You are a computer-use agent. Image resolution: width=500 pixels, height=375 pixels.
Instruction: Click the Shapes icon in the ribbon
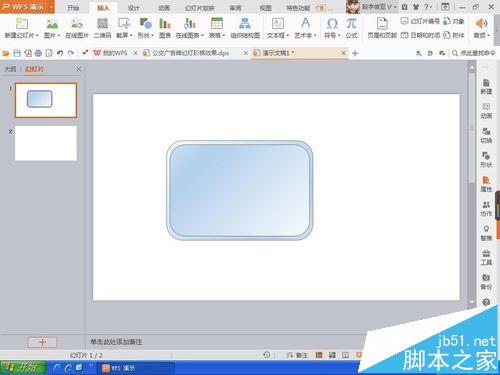pyautogui.click(x=145, y=24)
